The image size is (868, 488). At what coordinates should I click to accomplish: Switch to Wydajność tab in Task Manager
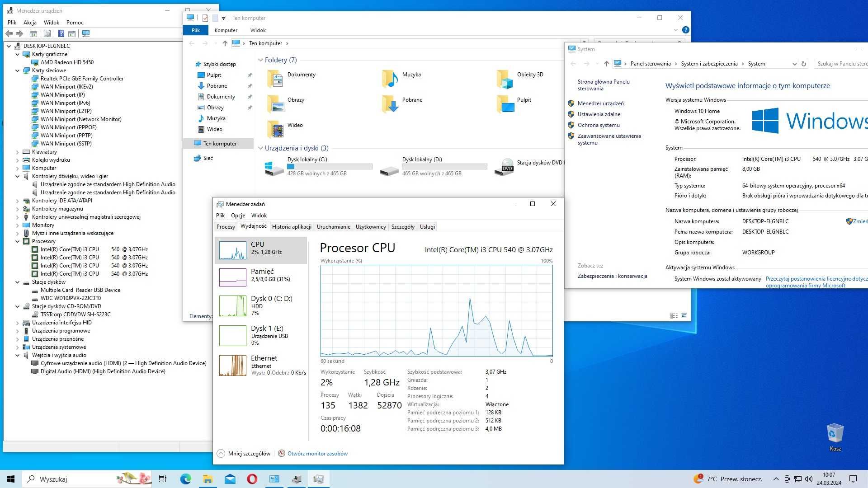pyautogui.click(x=253, y=226)
